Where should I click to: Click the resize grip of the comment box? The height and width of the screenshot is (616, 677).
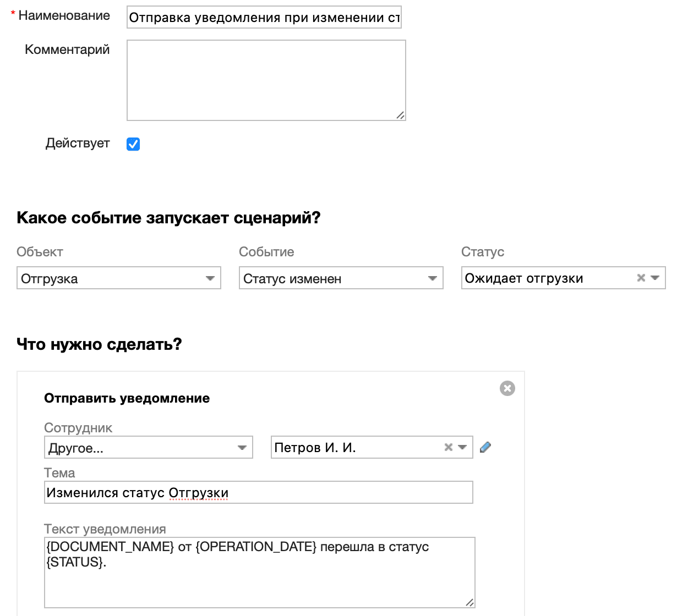[401, 116]
